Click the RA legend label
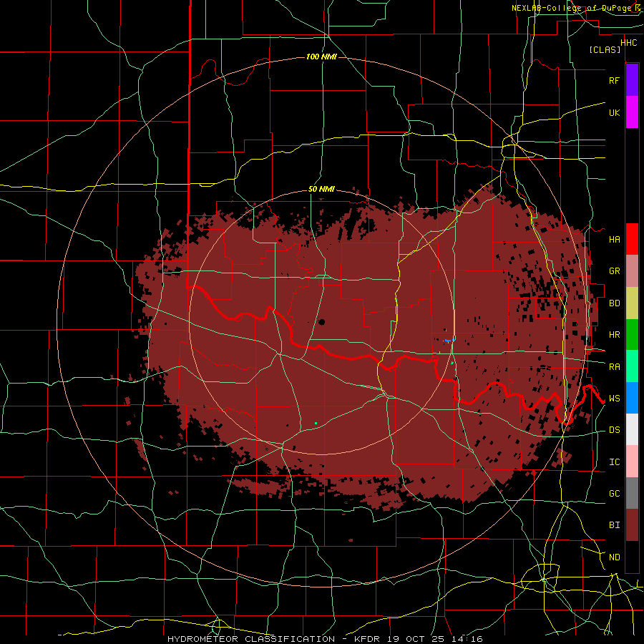The height and width of the screenshot is (644, 644). 614,367
